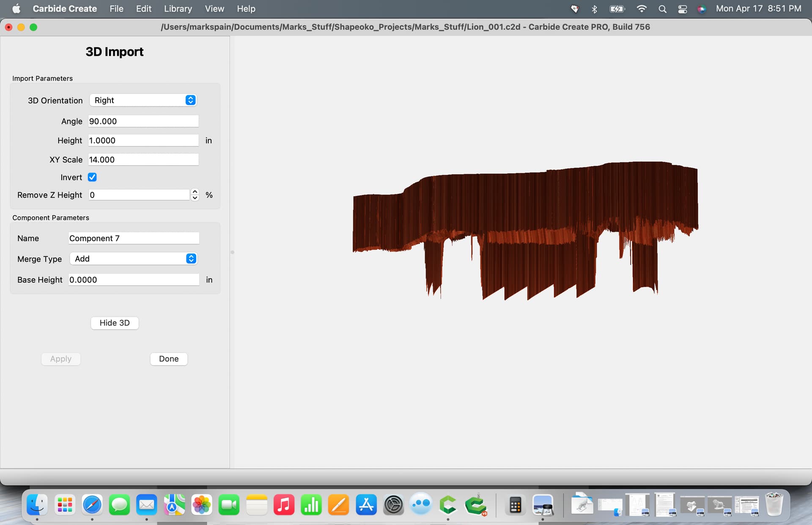Viewport: 812px width, 525px height.
Task: Click the Siri icon
Action: [702, 9]
